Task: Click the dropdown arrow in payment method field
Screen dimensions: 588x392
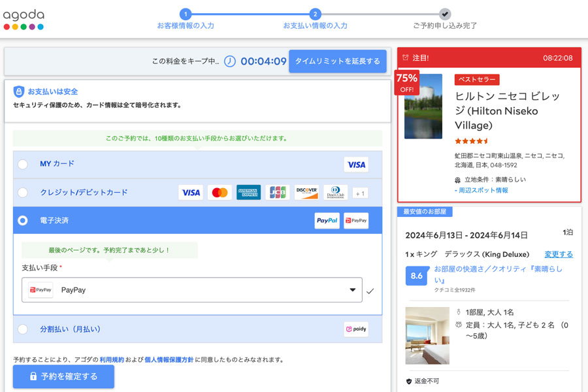Action: 353,290
